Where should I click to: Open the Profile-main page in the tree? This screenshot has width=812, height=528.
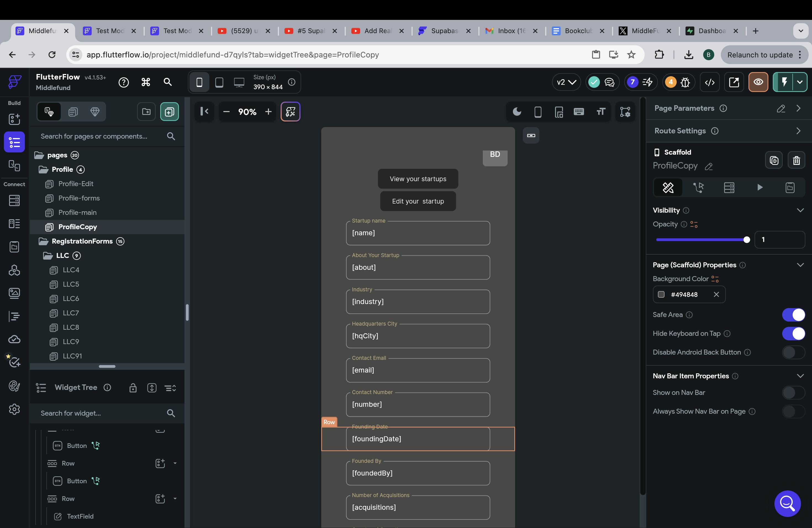77,212
